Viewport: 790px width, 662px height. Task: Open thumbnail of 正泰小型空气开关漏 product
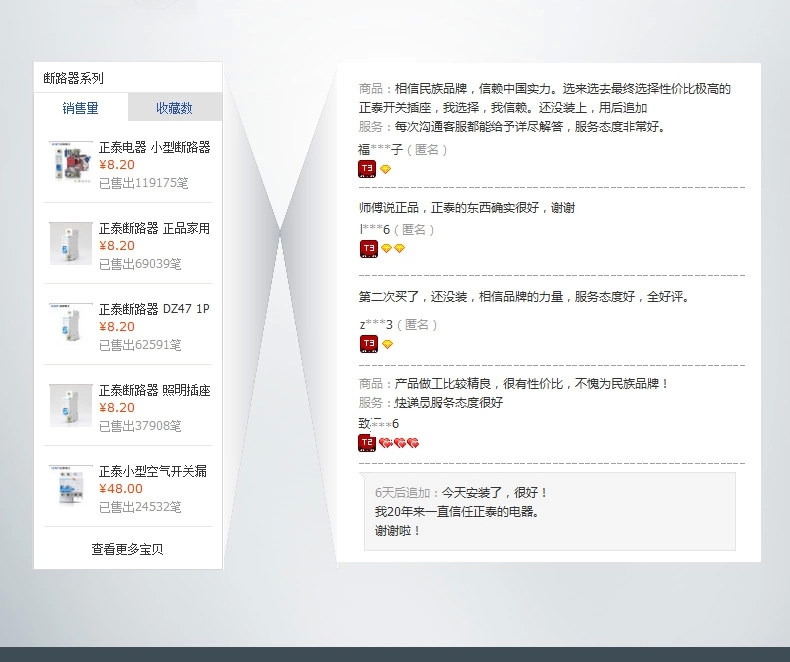[x=71, y=487]
